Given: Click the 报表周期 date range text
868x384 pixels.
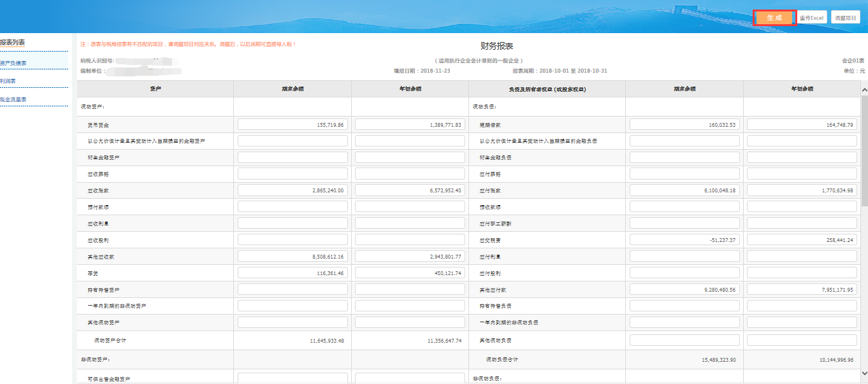Looking at the screenshot, I should 560,71.
